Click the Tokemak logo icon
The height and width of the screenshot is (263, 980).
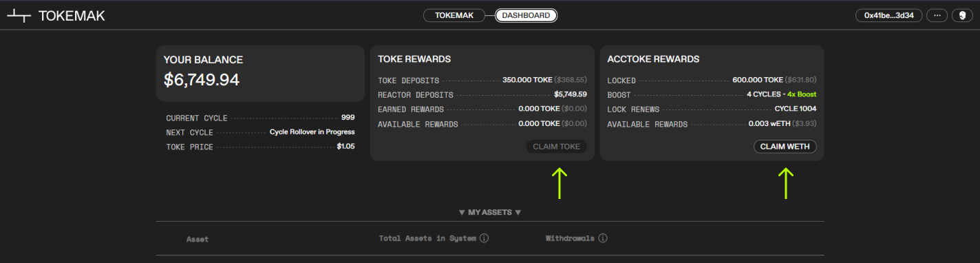point(19,16)
